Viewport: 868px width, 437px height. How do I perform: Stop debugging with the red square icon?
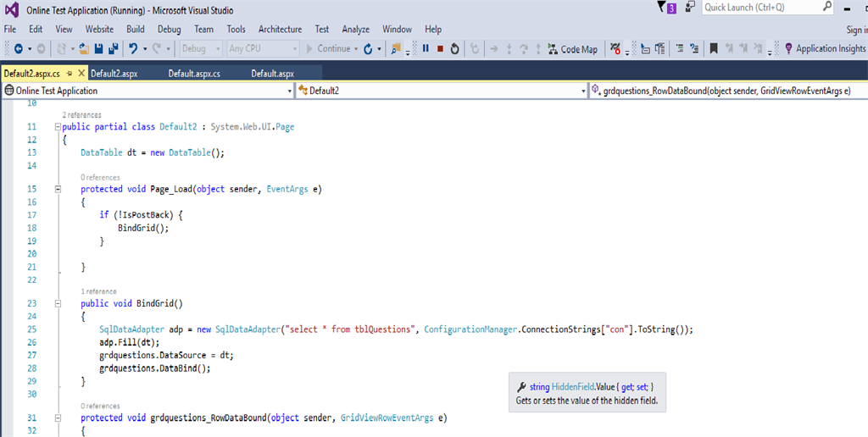[440, 49]
